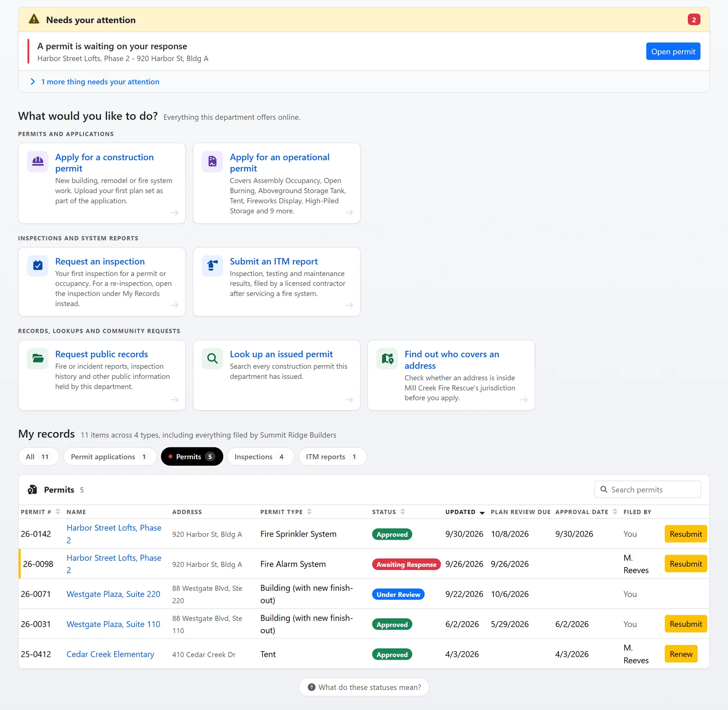Sort by Approval Date column

[x=615, y=512]
